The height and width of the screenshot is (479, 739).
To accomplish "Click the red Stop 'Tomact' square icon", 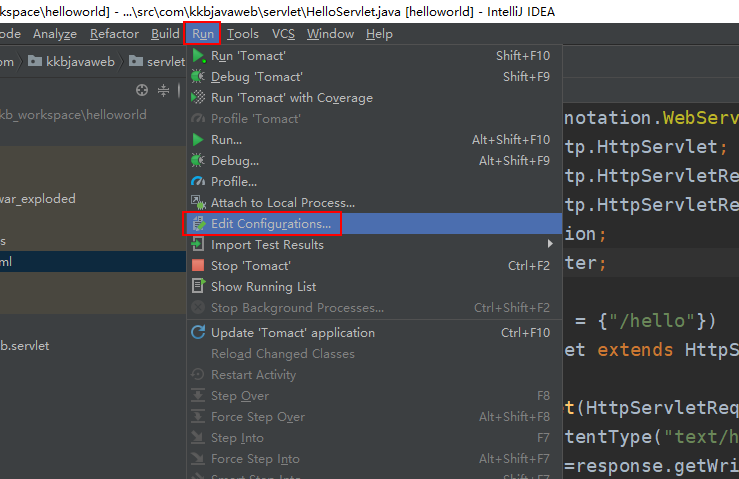I will (198, 265).
